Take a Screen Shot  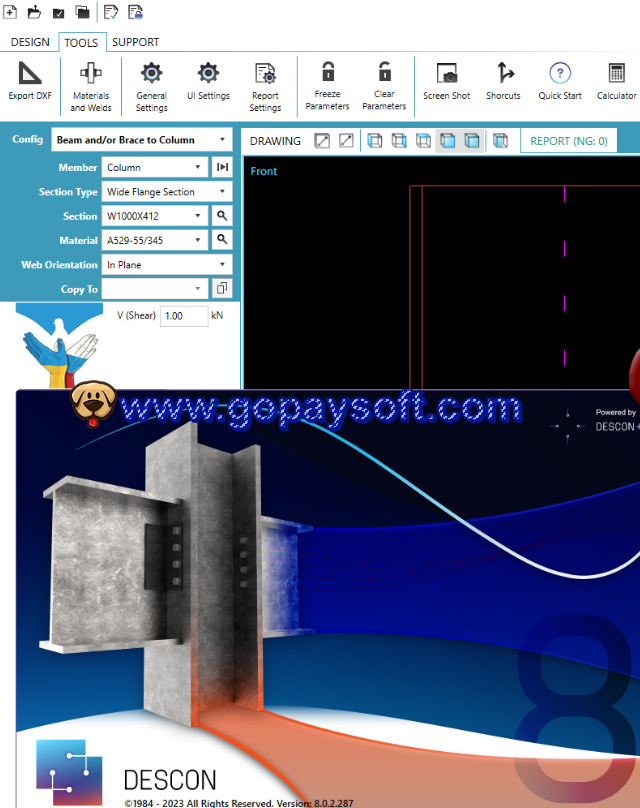[446, 81]
